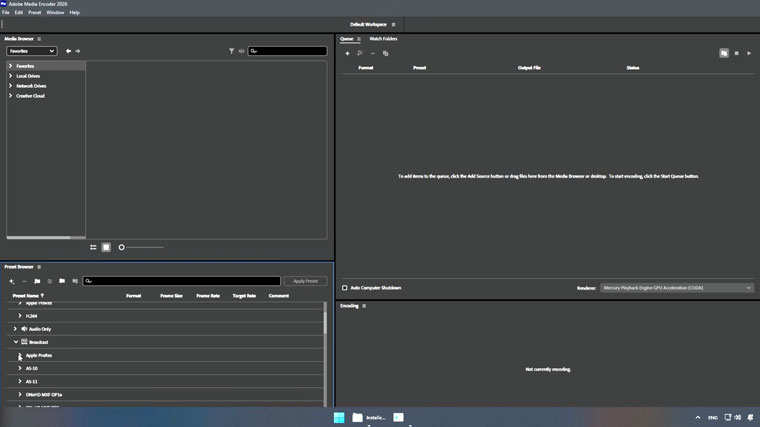
Task: Click Audio Only speaker icon
Action: tap(24, 329)
